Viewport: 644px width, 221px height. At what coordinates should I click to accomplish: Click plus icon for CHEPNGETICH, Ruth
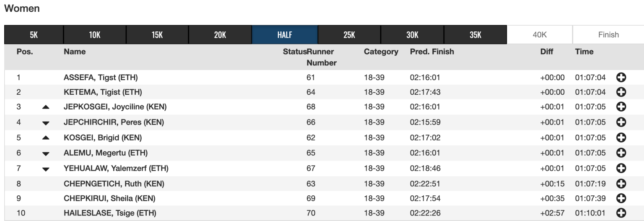point(621,184)
